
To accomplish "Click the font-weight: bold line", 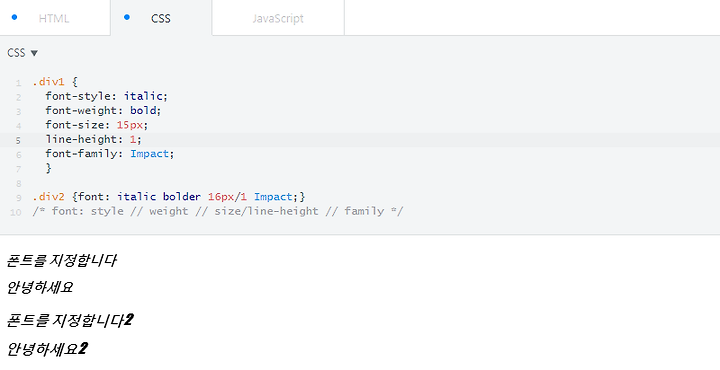I will pyautogui.click(x=103, y=110).
